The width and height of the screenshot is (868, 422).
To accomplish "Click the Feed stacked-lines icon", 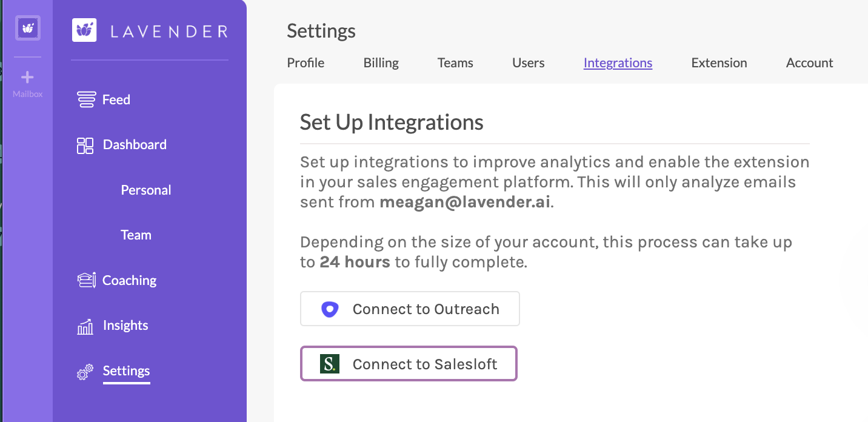I will (x=87, y=99).
